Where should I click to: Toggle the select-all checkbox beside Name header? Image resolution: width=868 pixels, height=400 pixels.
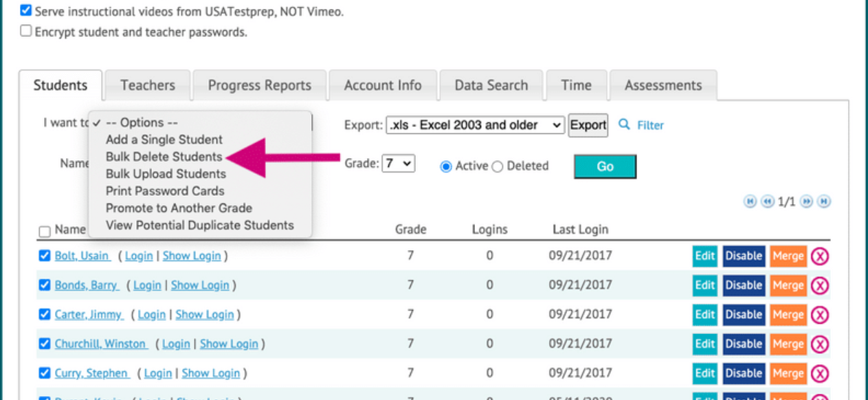[45, 231]
